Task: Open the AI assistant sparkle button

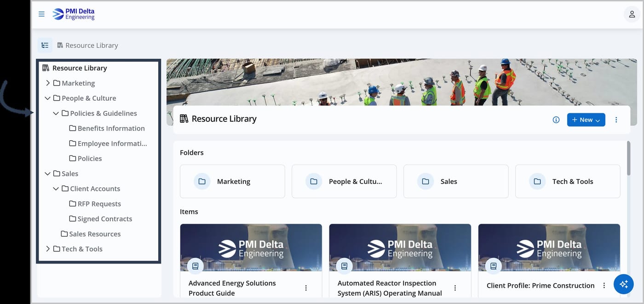Action: [x=624, y=285]
